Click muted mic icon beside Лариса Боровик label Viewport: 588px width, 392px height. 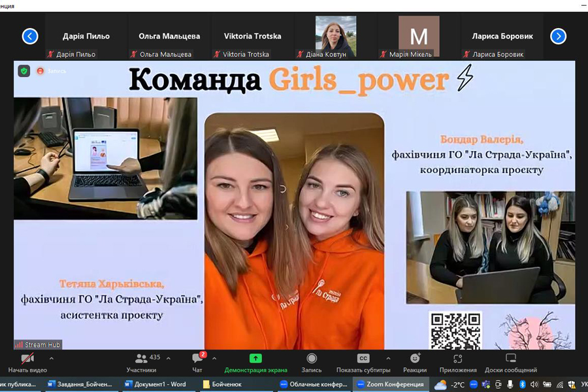[x=466, y=54]
